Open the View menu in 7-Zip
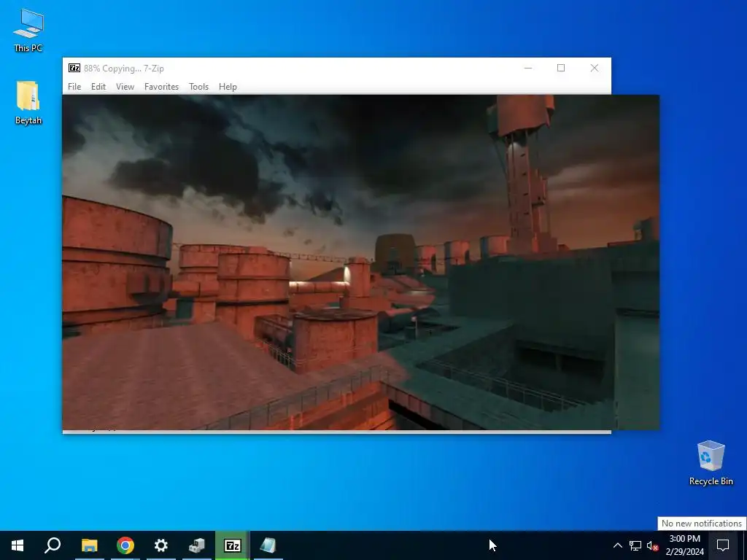Image resolution: width=747 pixels, height=560 pixels. [x=125, y=87]
